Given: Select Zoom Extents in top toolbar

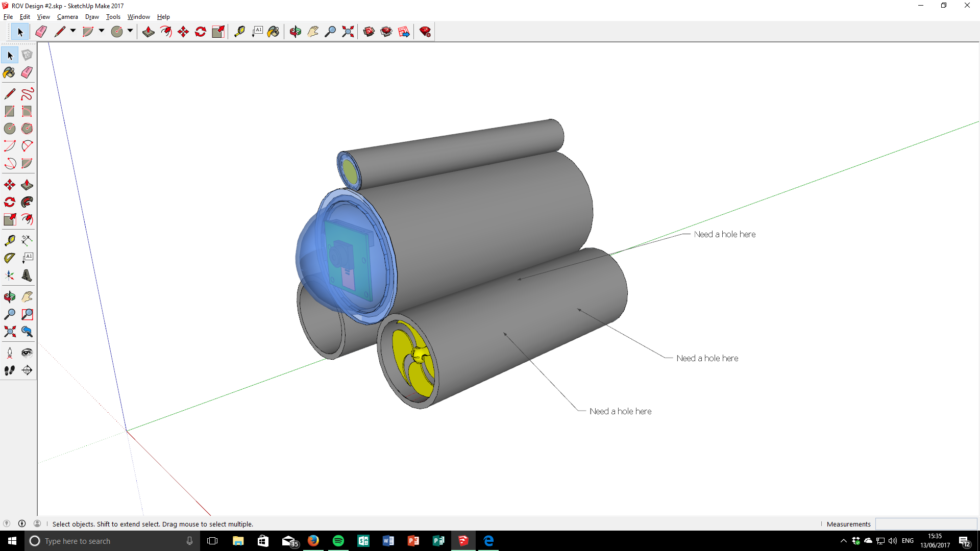Looking at the screenshot, I should point(348,32).
